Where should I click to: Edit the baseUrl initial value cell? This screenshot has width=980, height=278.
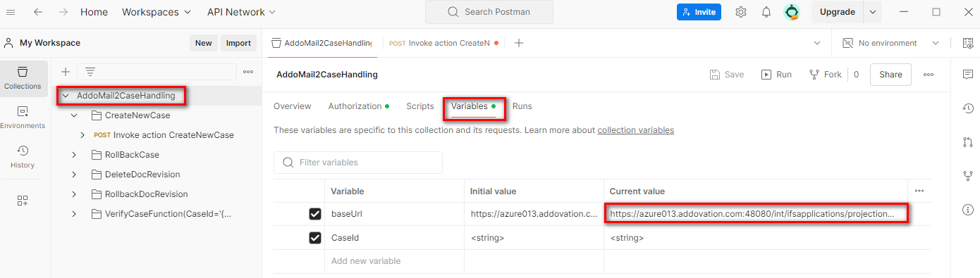[534, 214]
